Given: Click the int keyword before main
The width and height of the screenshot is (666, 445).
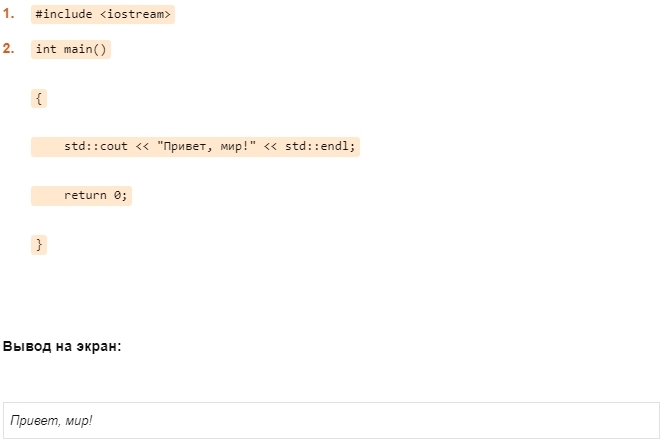Looking at the screenshot, I should coord(46,49).
